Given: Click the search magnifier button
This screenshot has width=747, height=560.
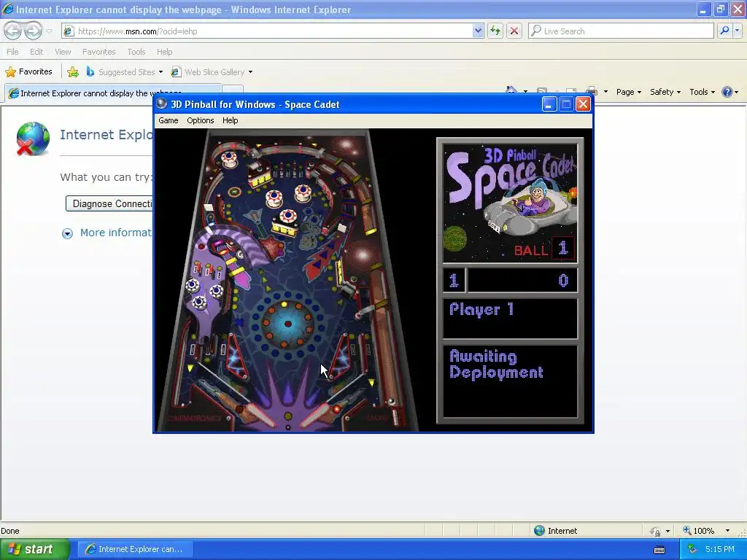Looking at the screenshot, I should coord(724,31).
